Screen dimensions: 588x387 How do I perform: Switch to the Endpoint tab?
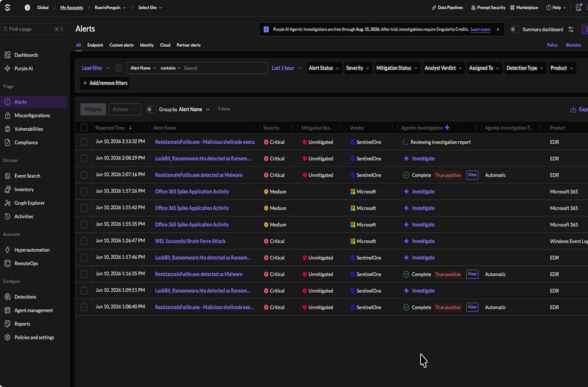click(95, 45)
